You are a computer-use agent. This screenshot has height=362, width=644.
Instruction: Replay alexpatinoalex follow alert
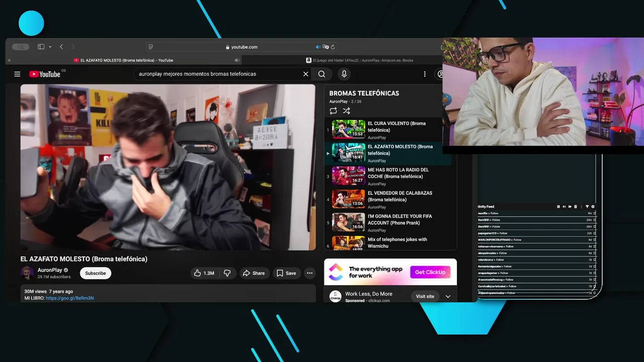[594, 253]
